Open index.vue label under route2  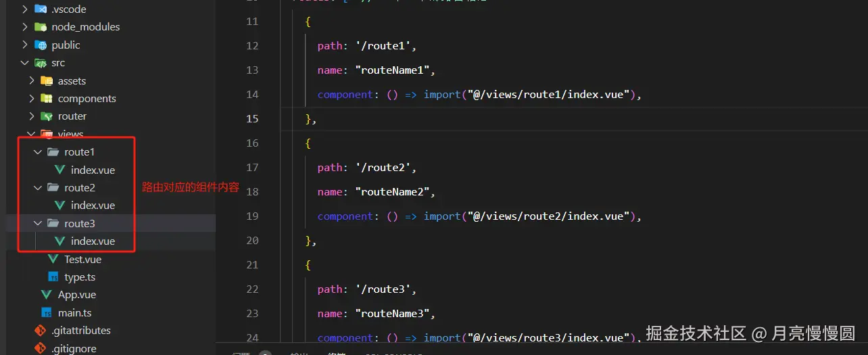coord(93,206)
